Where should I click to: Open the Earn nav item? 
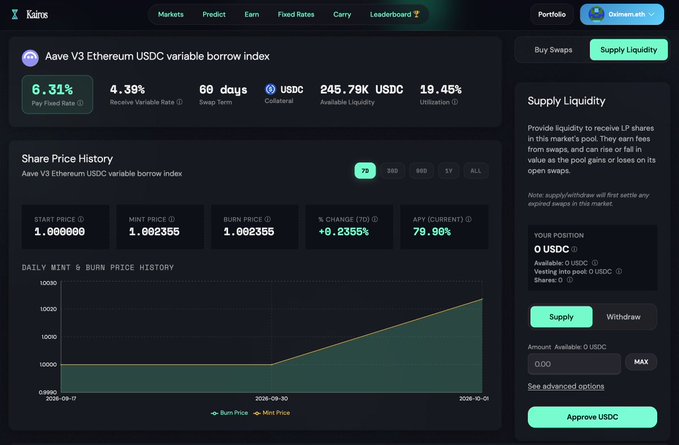[x=252, y=14]
